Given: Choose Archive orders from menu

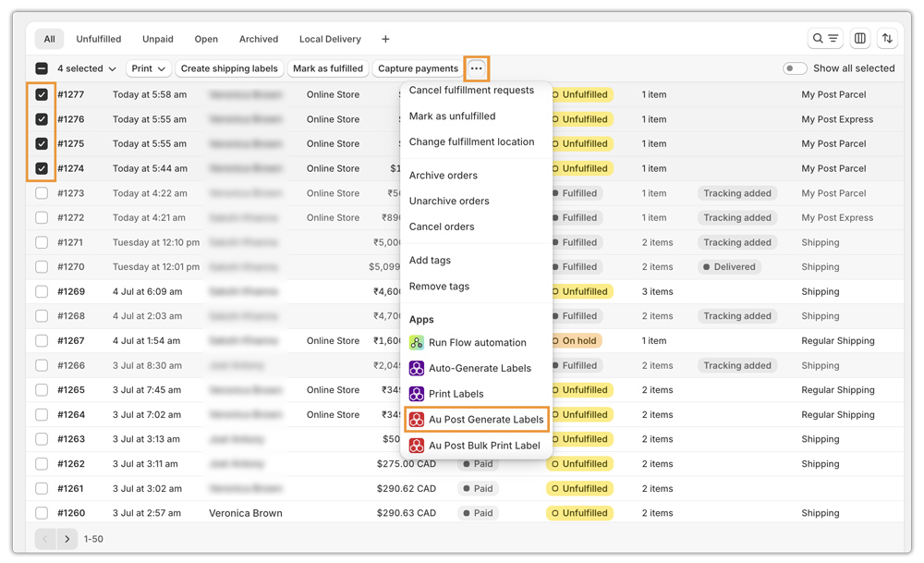Looking at the screenshot, I should pyautogui.click(x=444, y=176).
